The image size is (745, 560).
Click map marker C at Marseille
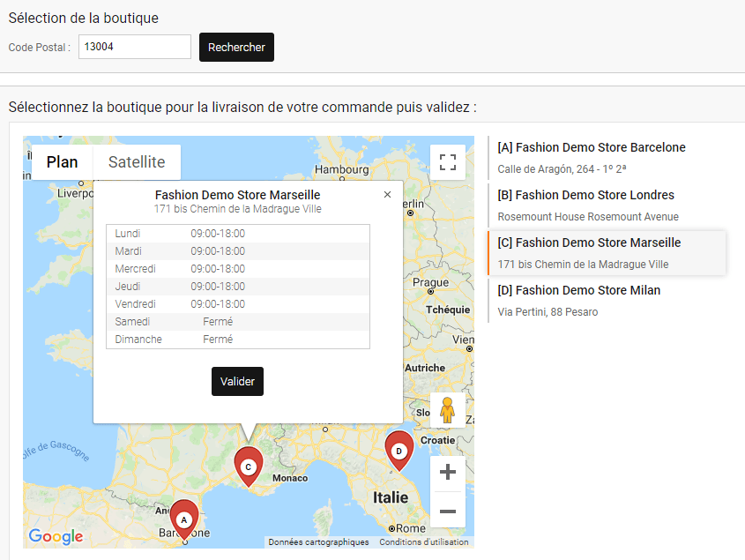click(x=248, y=467)
